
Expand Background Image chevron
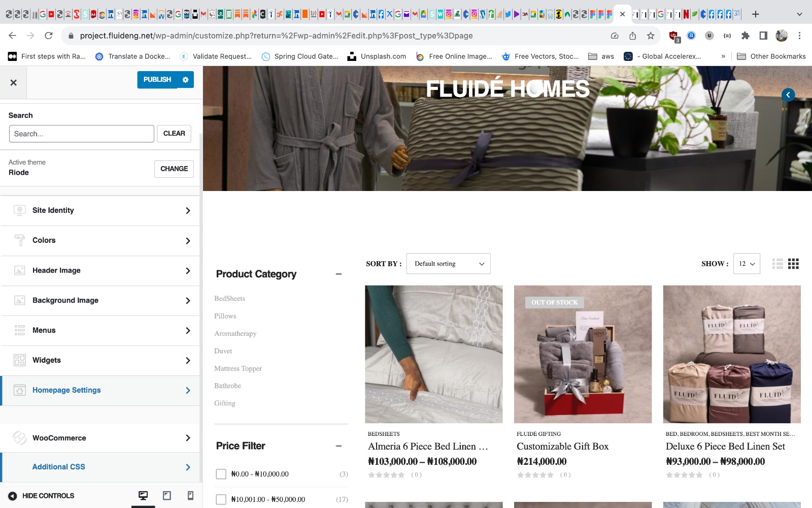[x=188, y=301]
